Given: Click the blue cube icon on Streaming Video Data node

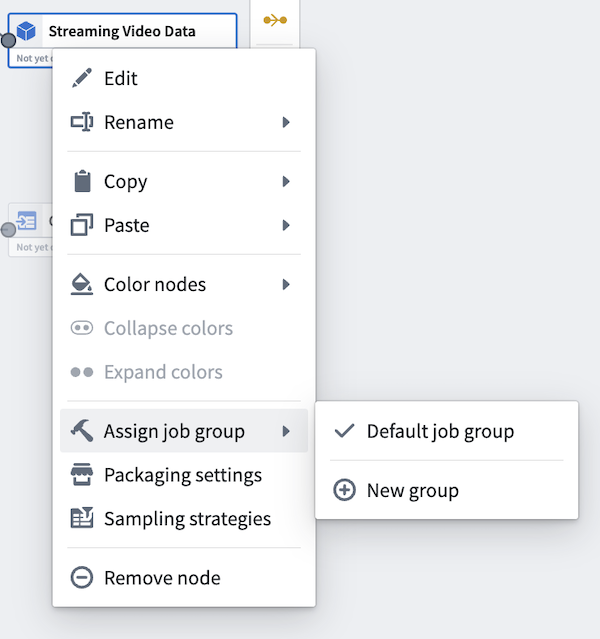Looking at the screenshot, I should coord(26,31).
